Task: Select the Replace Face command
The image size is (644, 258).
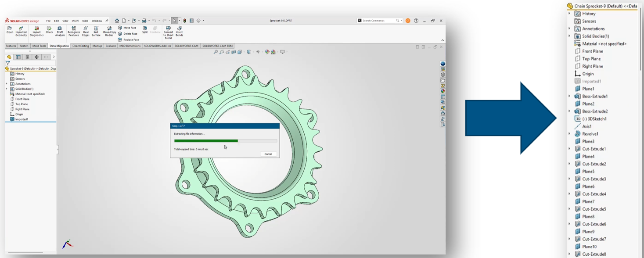Action: [x=128, y=39]
